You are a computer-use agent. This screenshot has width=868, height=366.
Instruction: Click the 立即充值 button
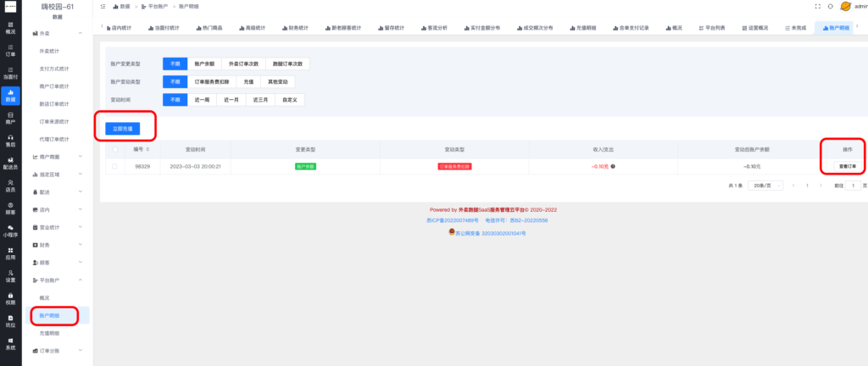[123, 128]
